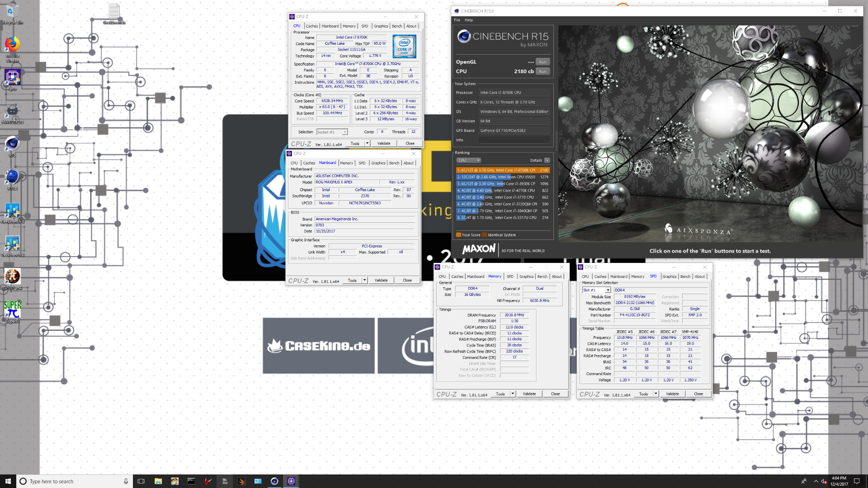
Task: Select the Geekbench text file on the desktop
Action: 114,14
